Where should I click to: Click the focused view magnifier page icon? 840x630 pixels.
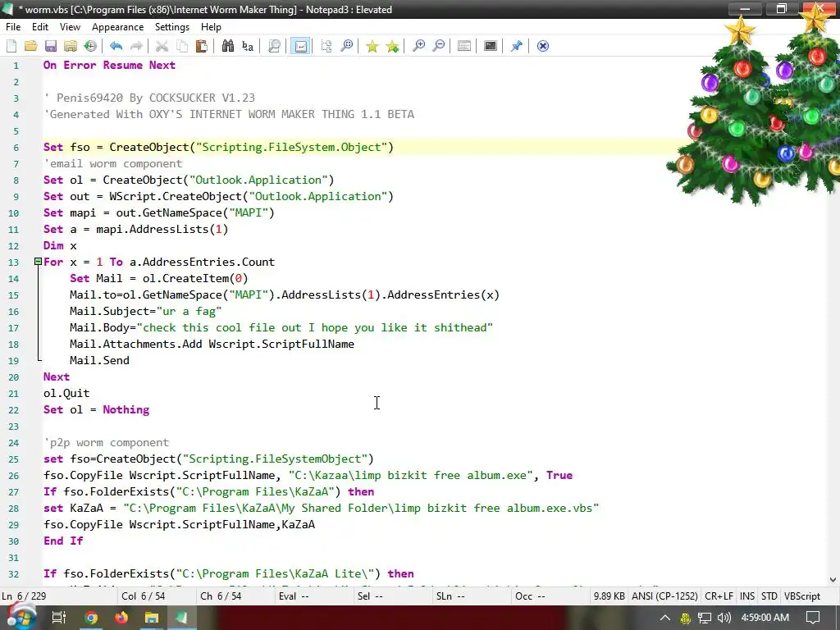point(274,46)
